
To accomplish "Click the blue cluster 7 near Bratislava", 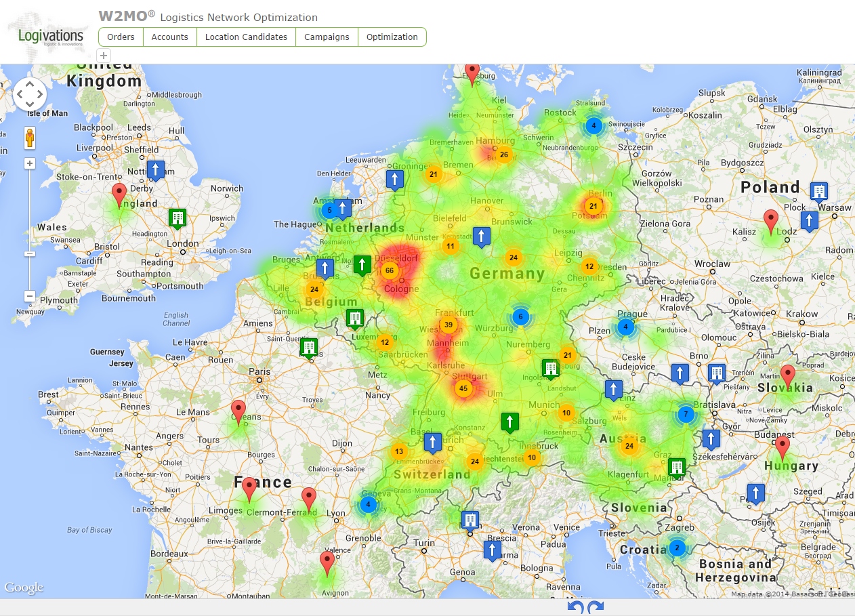I will pyautogui.click(x=686, y=414).
